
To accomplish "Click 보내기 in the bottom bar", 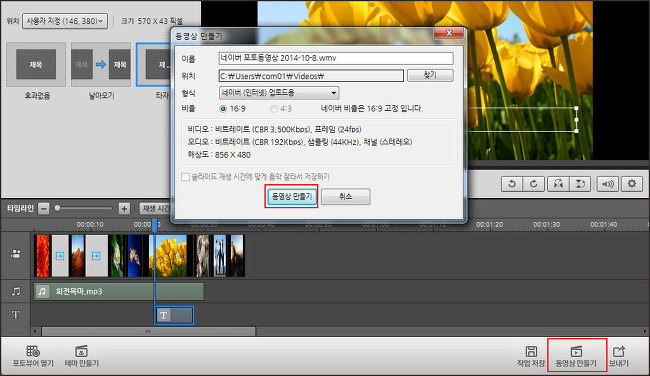I will pyautogui.click(x=618, y=356).
